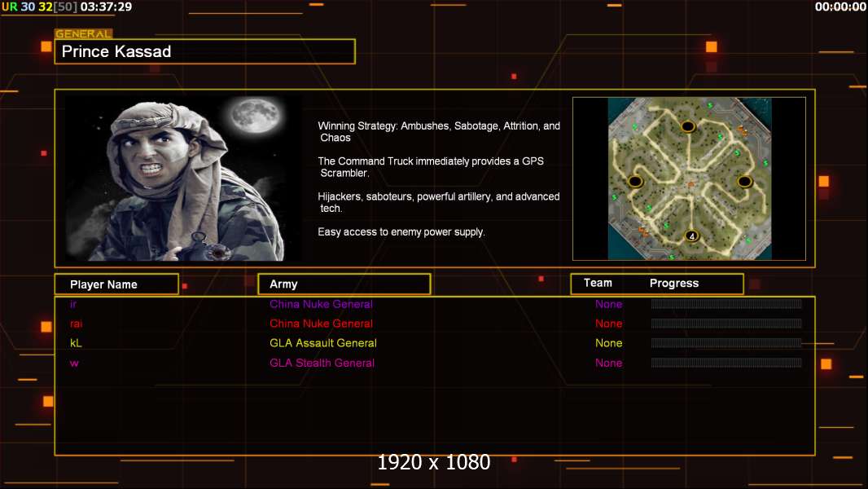Click the Team 'None' value for ir
The width and height of the screenshot is (868, 489).
[x=608, y=304]
